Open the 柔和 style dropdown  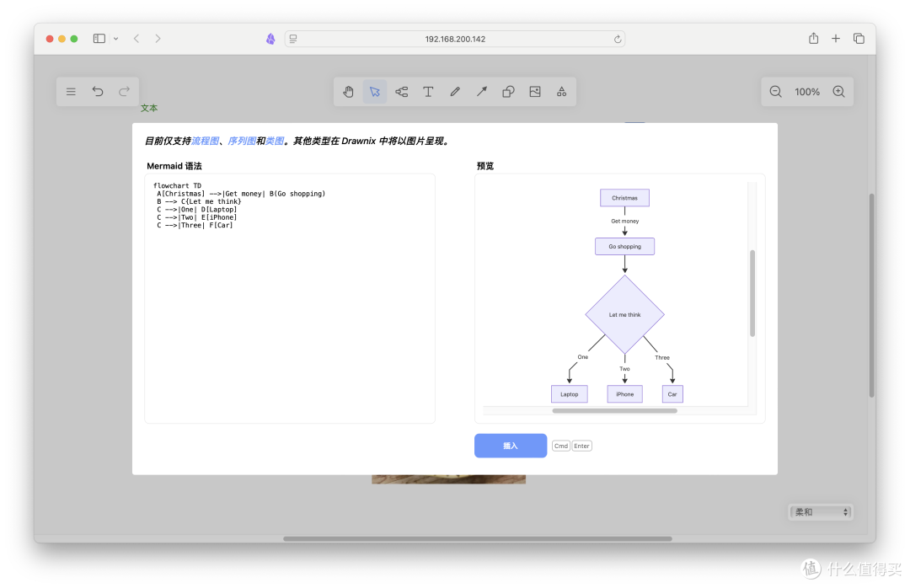coord(816,511)
